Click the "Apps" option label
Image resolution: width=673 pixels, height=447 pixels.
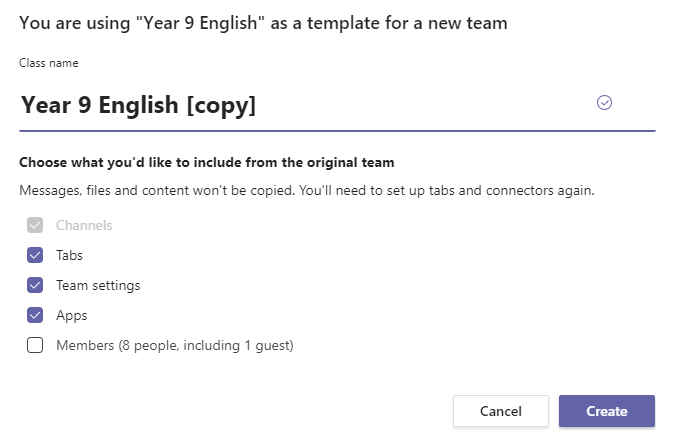(72, 316)
